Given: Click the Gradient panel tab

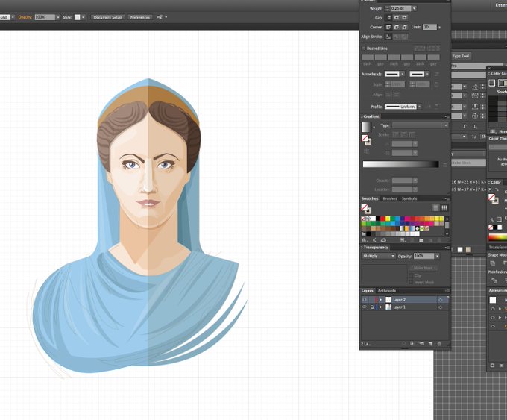Looking at the screenshot, I should pyautogui.click(x=371, y=116).
